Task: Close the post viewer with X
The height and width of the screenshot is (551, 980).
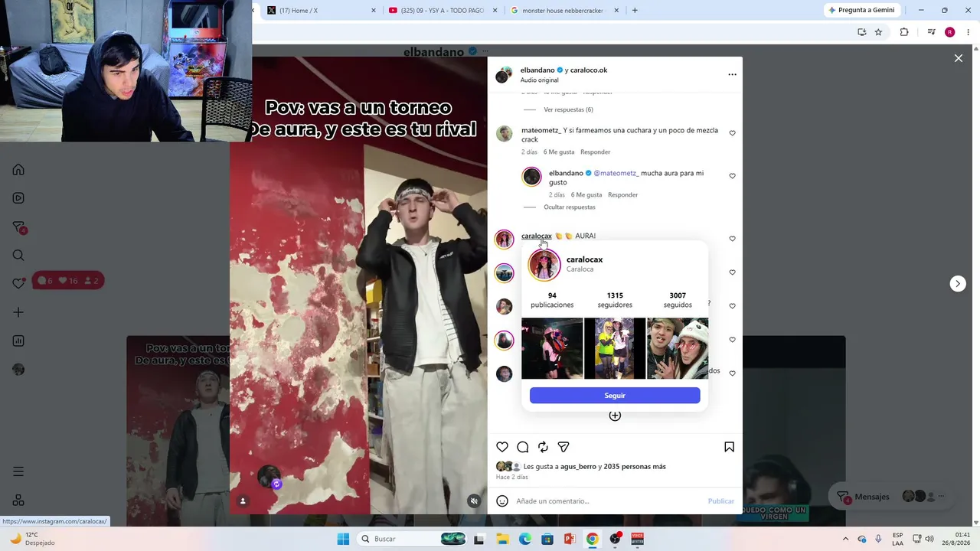Action: (958, 58)
